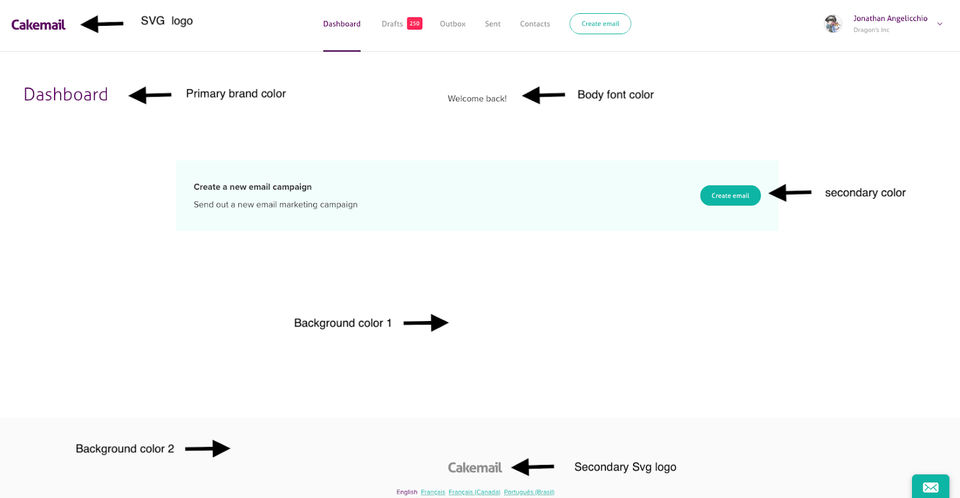
Task: Open the mail chat widget icon
Action: [930, 487]
